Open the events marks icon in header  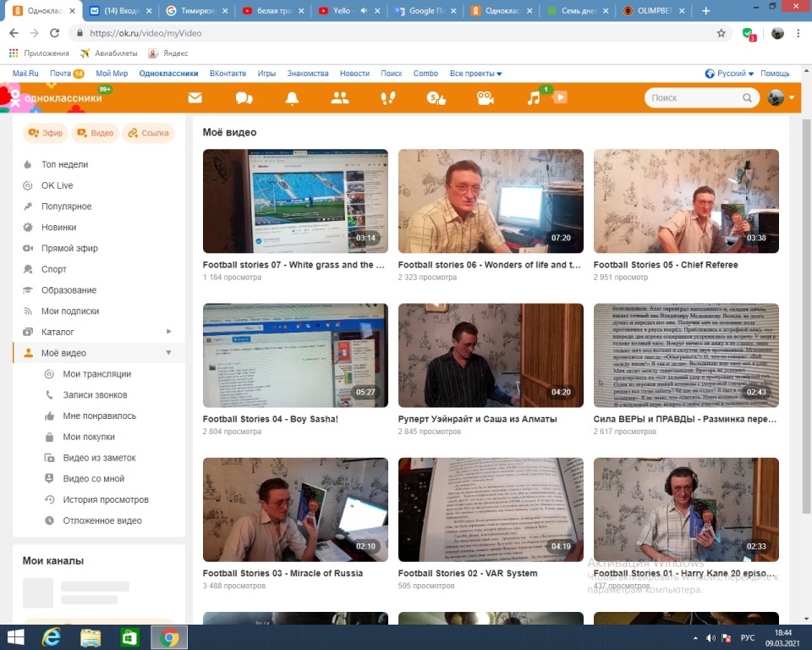point(436,97)
